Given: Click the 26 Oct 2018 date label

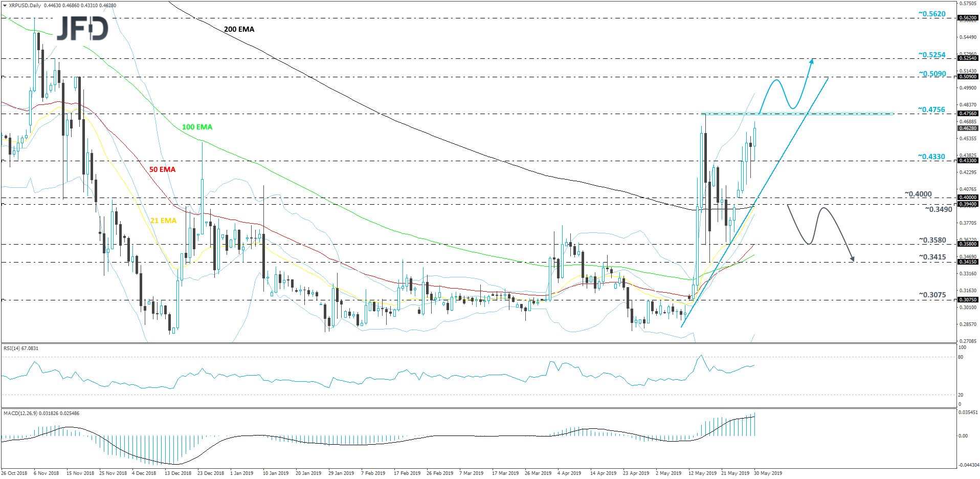Looking at the screenshot, I should [13, 473].
